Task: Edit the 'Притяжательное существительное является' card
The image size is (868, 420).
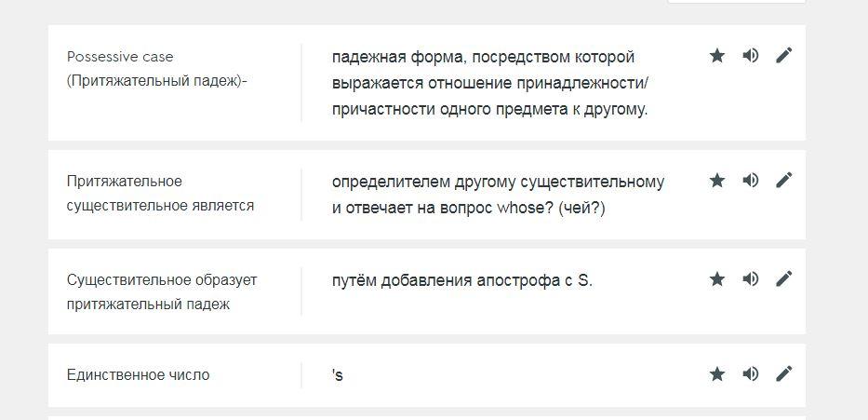Action: point(784,180)
